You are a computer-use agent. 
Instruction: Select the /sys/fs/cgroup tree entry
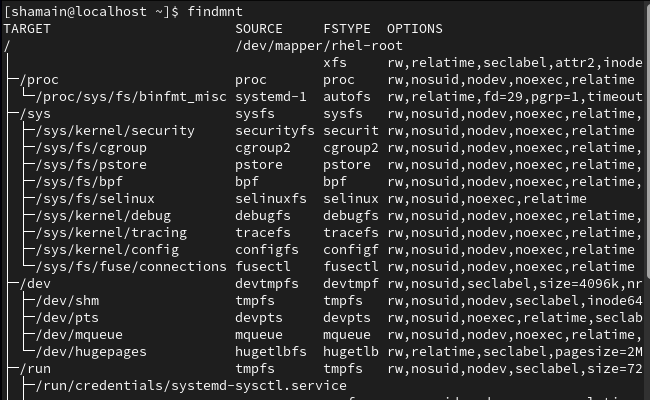pos(91,148)
